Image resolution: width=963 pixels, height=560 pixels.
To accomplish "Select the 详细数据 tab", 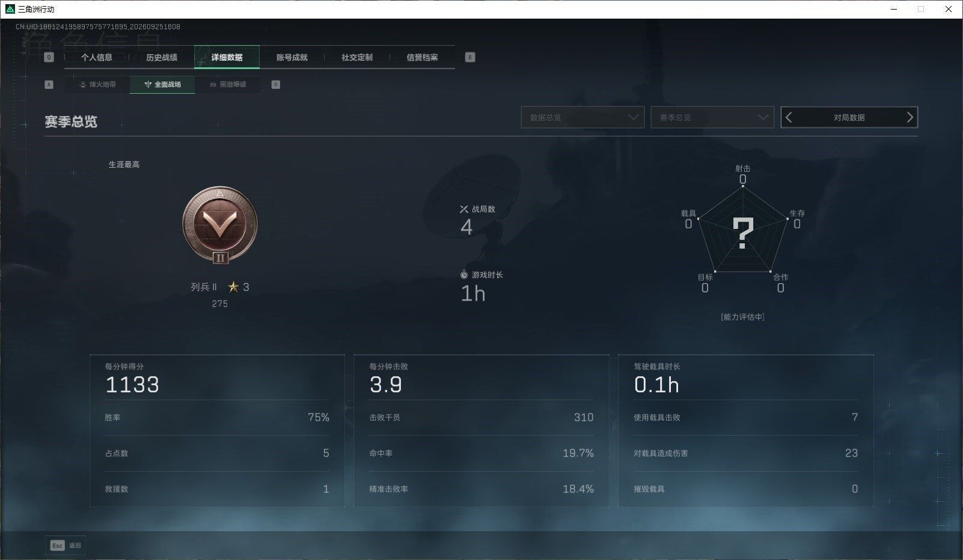I will click(227, 57).
